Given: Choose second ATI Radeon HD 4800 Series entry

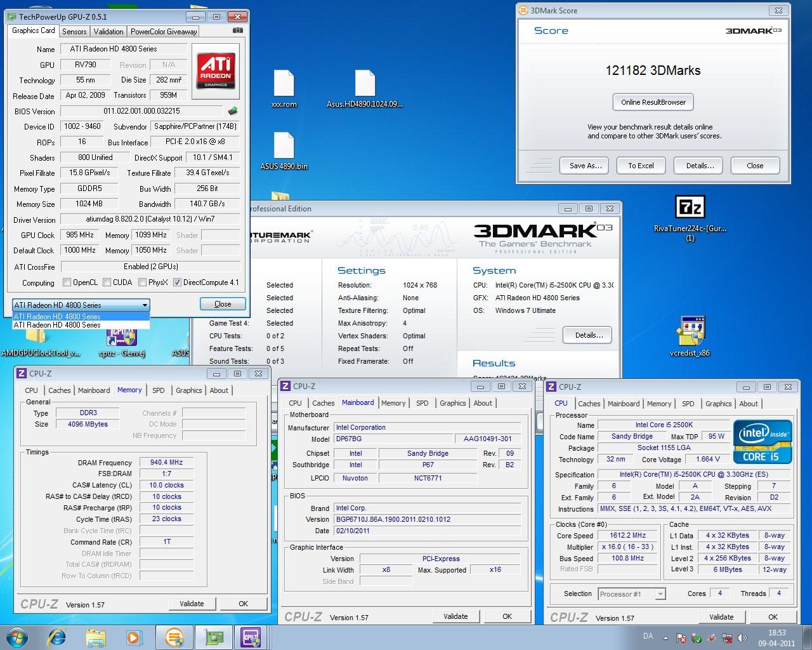Looking at the screenshot, I should click(x=81, y=324).
